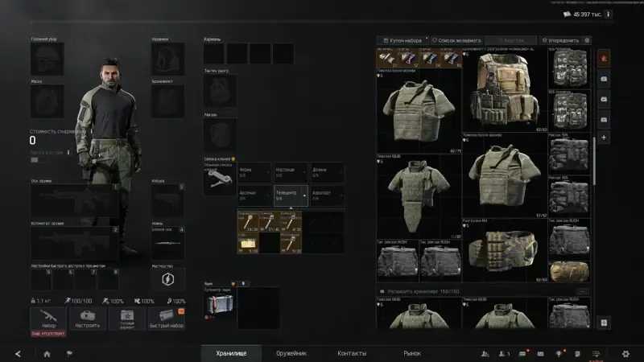Viewport: 644px width, 362px height.
Task: Click the empty Рюкзак slot
Action: (220, 134)
